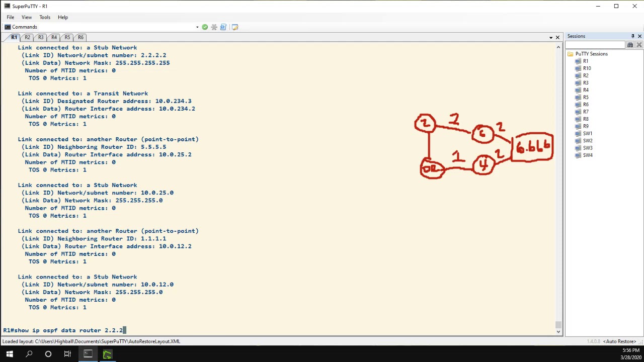This screenshot has width=644, height=362.
Task: Pin the Sessions panel with the pushpin icon
Action: pos(632,36)
